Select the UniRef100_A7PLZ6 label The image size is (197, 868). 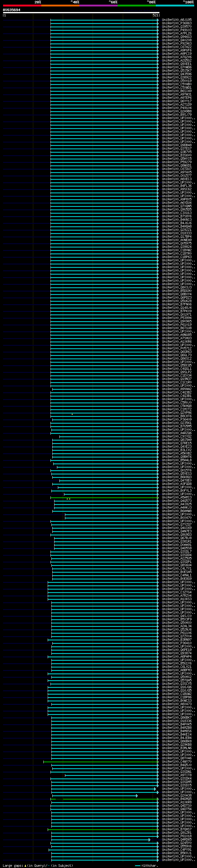point(177,33)
